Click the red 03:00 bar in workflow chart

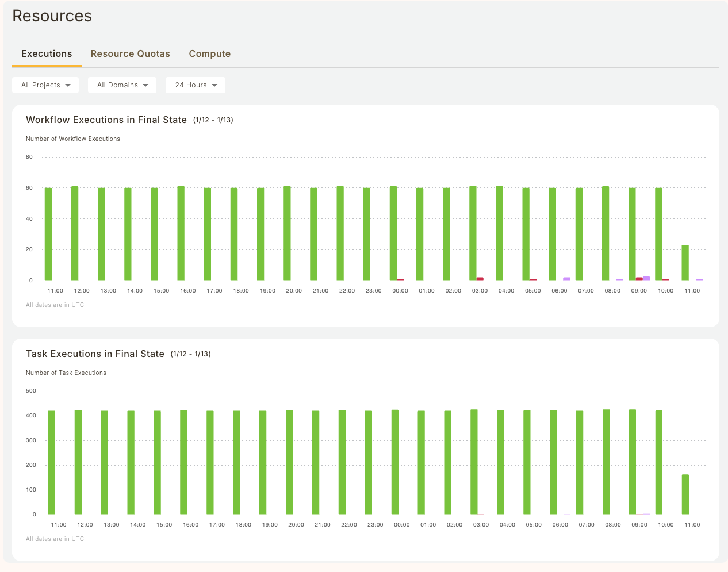[480, 279]
